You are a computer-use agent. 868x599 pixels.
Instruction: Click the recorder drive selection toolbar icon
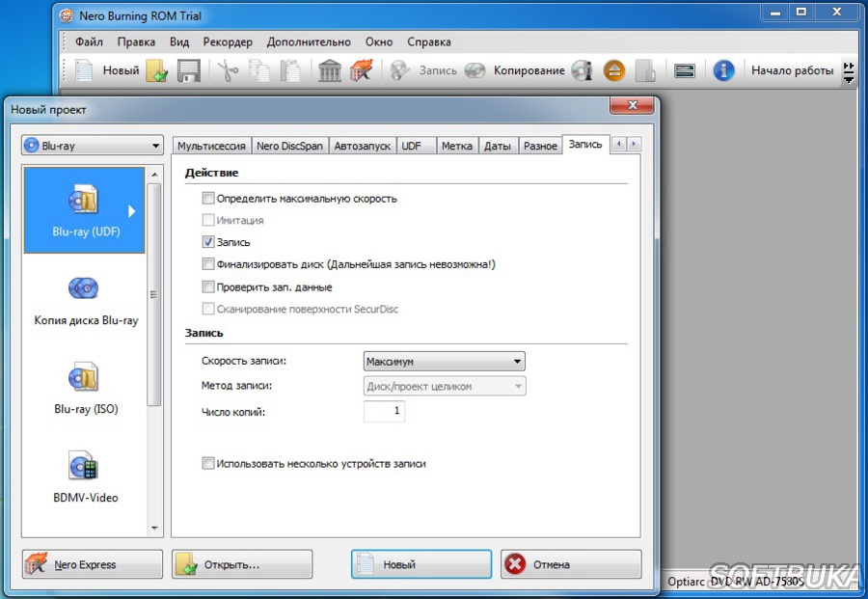point(684,70)
